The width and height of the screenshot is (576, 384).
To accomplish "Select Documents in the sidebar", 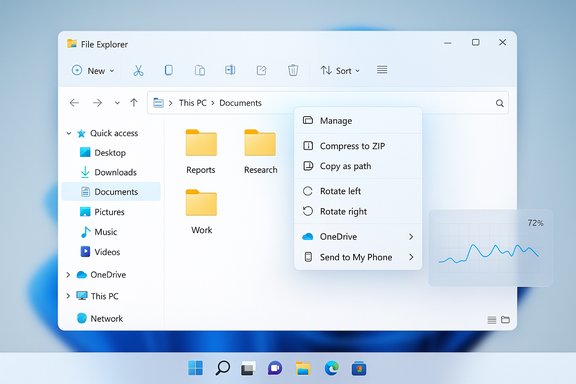I will point(111,191).
